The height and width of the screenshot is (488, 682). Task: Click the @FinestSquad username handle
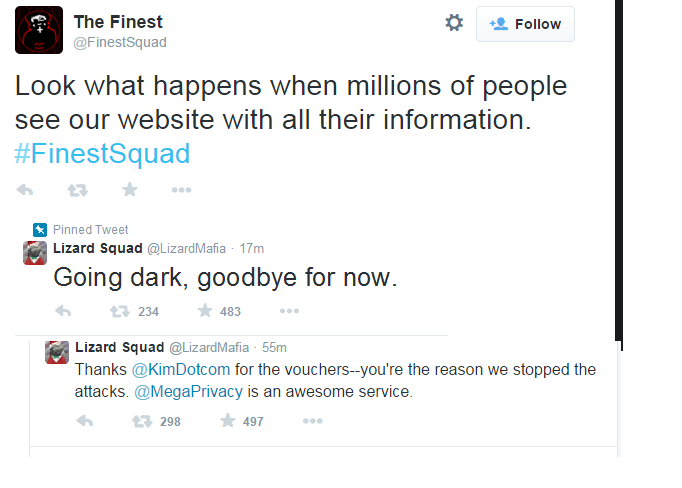(x=120, y=42)
